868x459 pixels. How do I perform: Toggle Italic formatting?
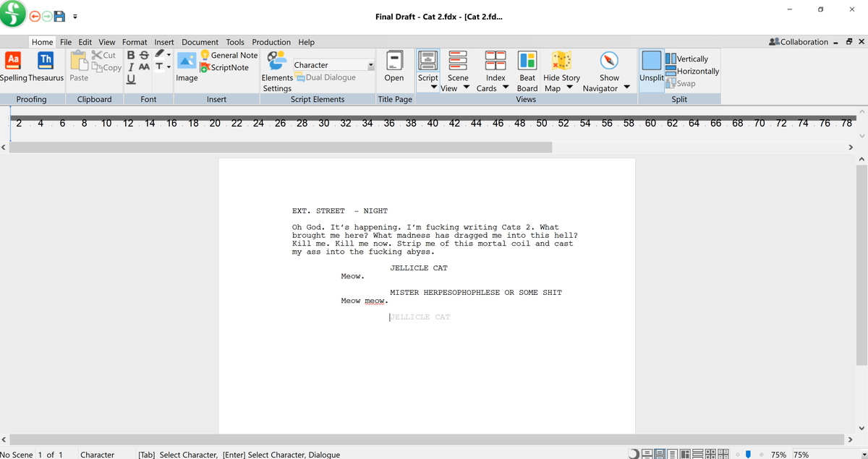130,67
